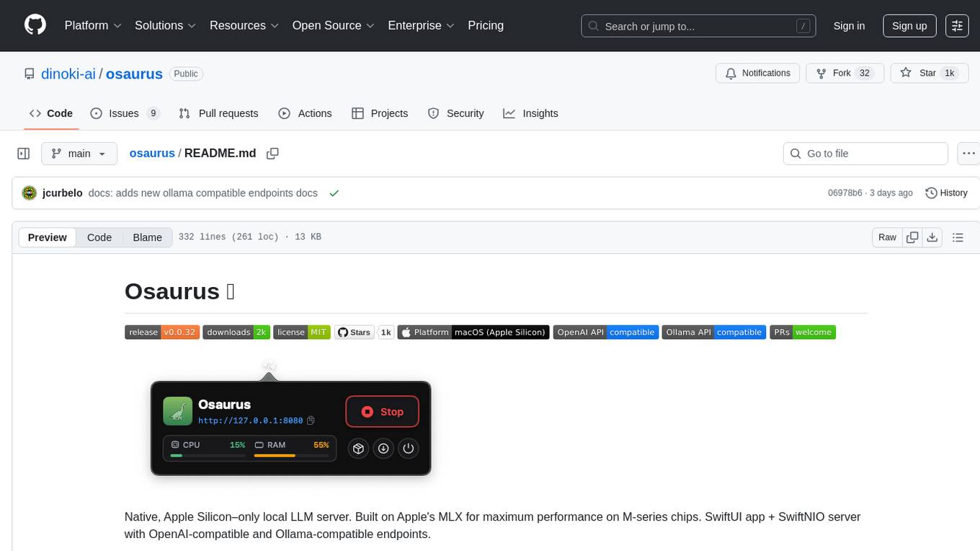Enable Notifications for this repository
This screenshot has width=980, height=551.
coord(757,74)
